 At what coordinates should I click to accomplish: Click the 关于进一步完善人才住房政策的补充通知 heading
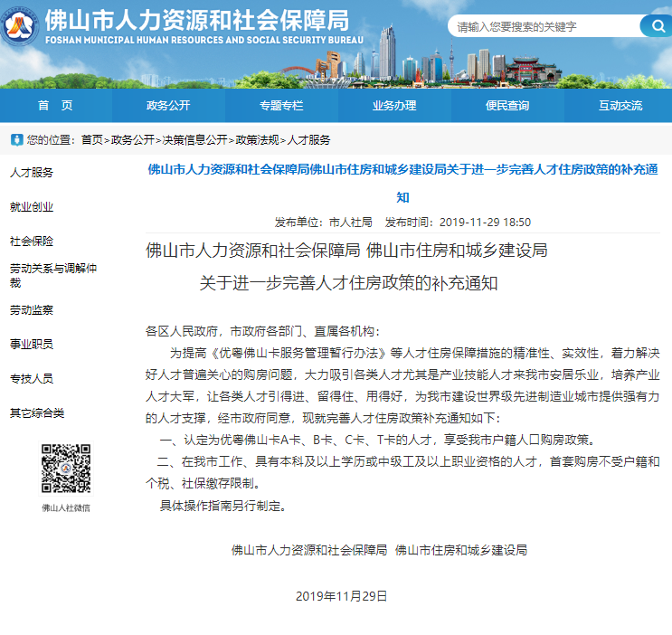click(x=348, y=283)
